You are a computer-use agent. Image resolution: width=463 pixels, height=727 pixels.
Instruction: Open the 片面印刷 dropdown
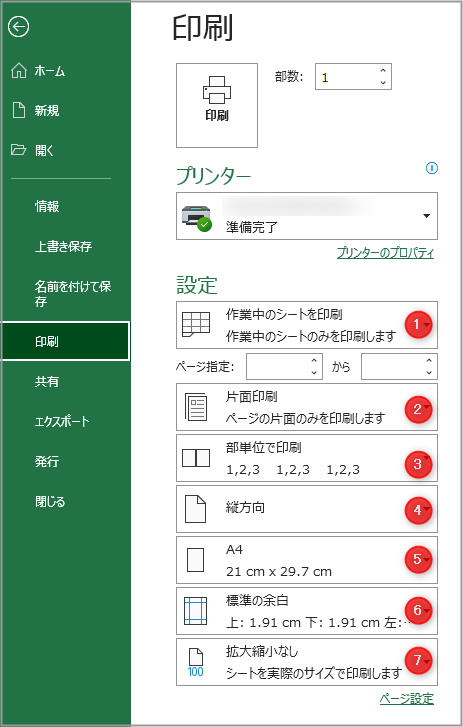coord(307,407)
